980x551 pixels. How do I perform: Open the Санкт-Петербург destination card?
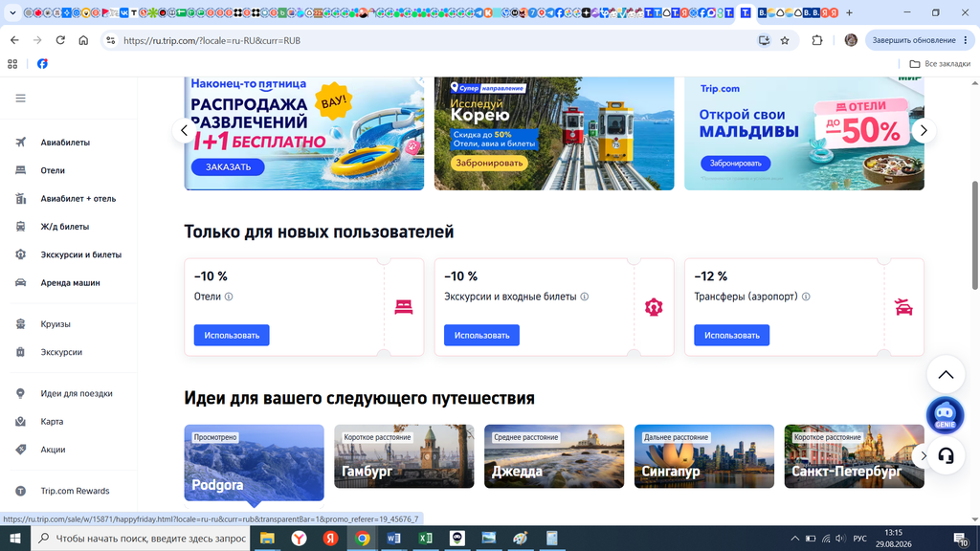point(854,456)
